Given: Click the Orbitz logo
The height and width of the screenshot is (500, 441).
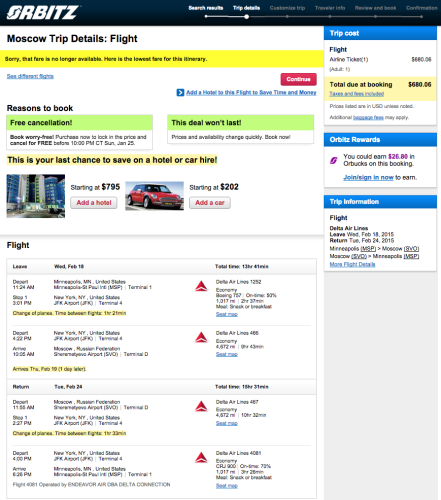Looking at the screenshot, I should click(x=43, y=13).
